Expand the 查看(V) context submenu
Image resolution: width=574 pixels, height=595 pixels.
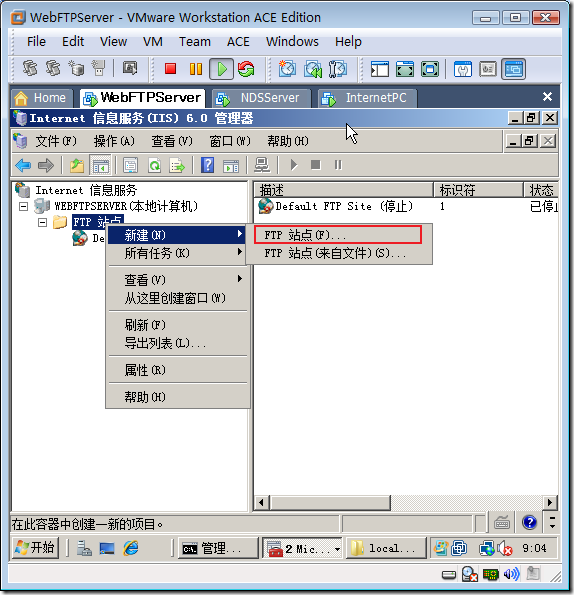click(x=178, y=280)
